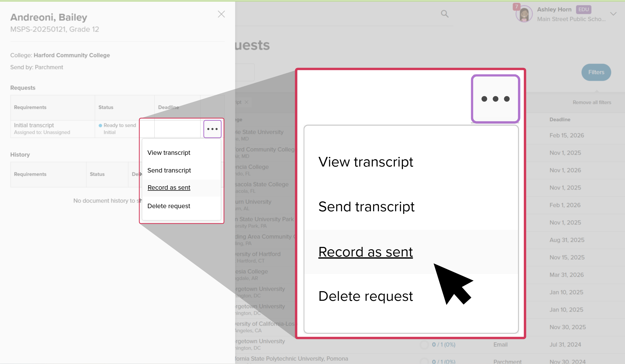Click the EDU badge next to user name

583,10
